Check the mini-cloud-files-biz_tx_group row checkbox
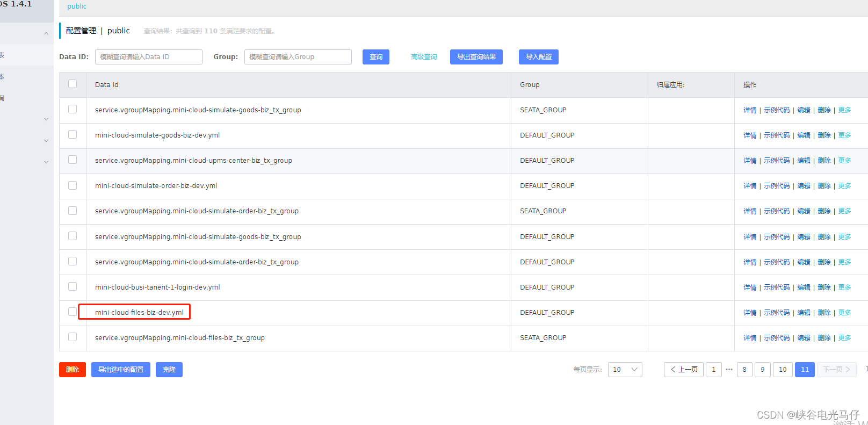Image resolution: width=868 pixels, height=425 pixels. (73, 337)
